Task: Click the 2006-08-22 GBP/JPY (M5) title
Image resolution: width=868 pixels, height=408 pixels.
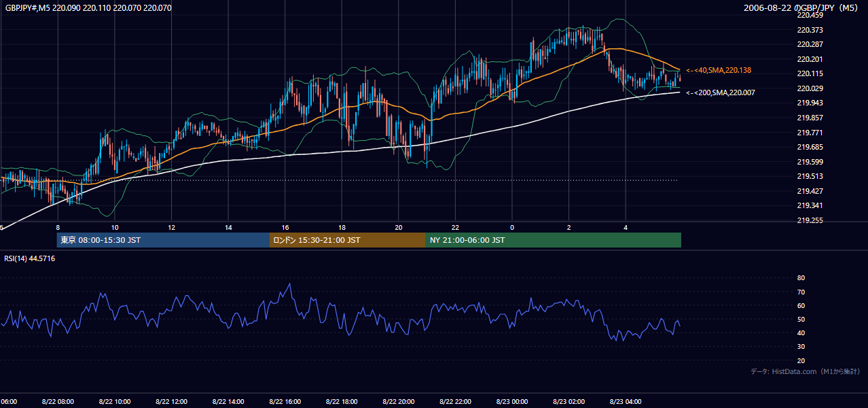Action: (802, 8)
